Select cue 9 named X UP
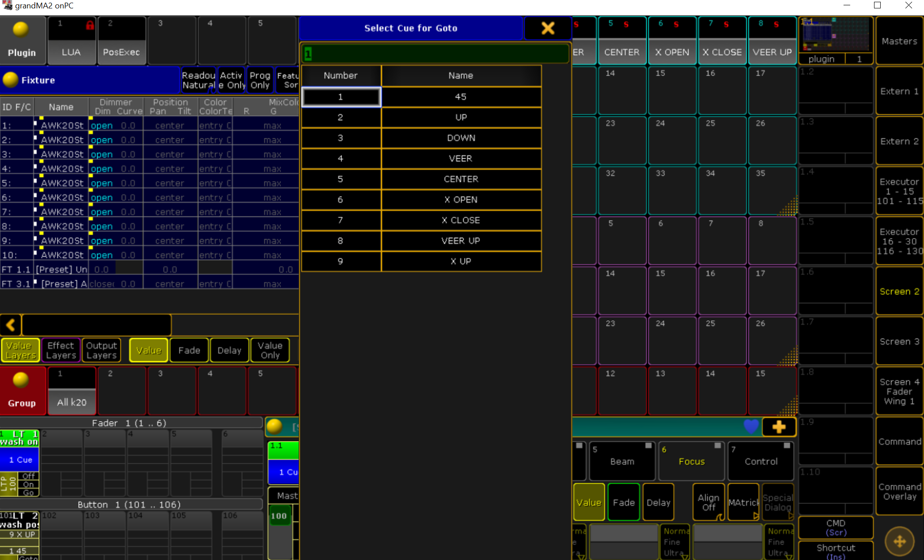This screenshot has height=560, width=924. (x=421, y=261)
